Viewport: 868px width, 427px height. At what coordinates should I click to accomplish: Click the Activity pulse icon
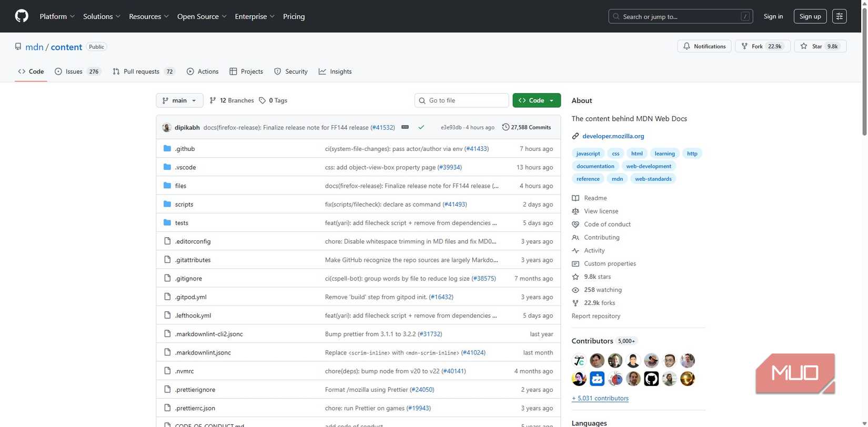[576, 251]
